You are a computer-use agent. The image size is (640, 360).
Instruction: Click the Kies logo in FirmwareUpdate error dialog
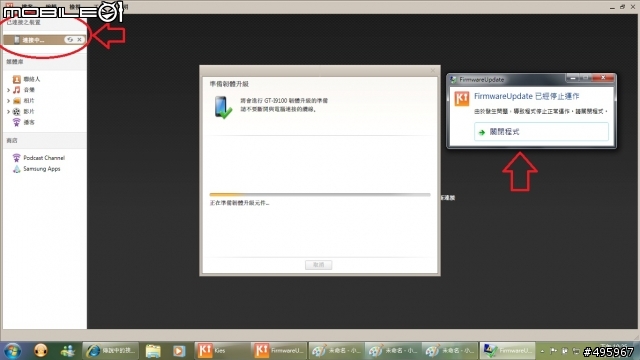tap(462, 98)
